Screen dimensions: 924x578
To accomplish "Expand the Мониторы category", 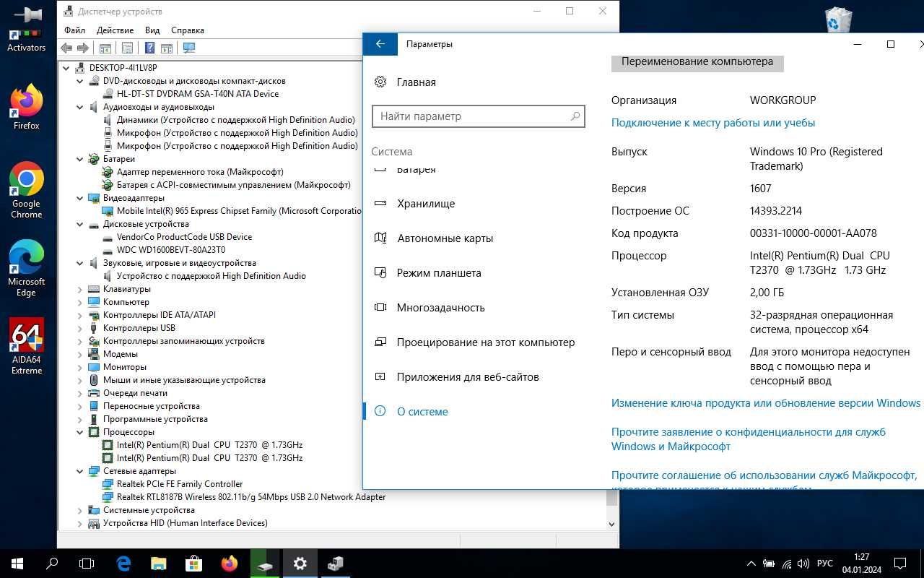I will point(80,367).
